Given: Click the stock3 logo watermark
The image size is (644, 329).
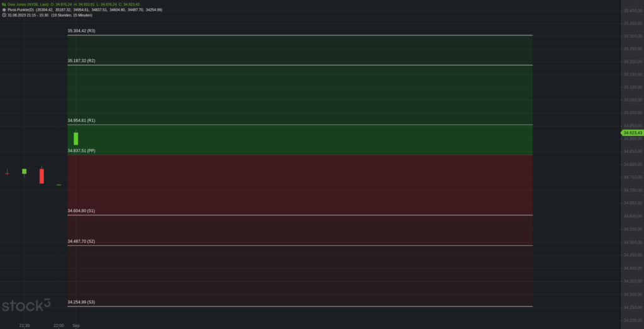Looking at the screenshot, I should [x=26, y=305].
